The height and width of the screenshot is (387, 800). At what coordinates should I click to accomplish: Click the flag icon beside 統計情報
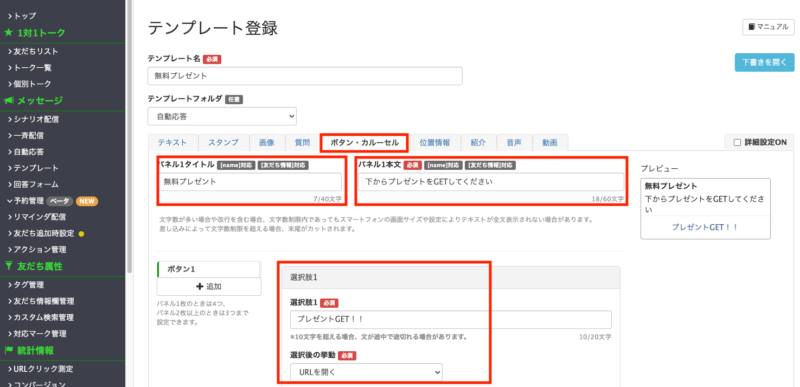point(8,350)
